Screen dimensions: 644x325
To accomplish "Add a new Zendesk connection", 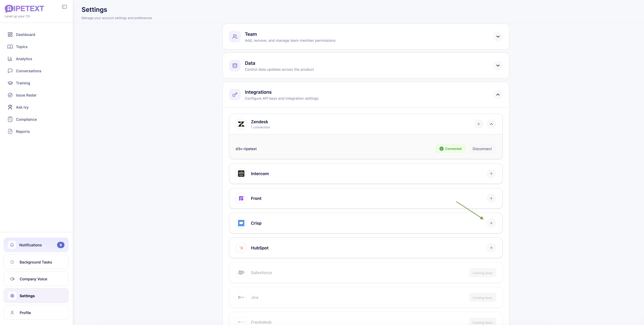I will pyautogui.click(x=478, y=124).
